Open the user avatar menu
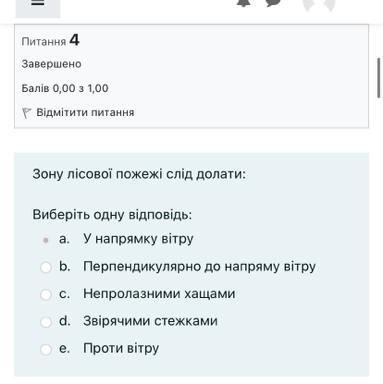The width and height of the screenshot is (383, 384). tap(319, 4)
